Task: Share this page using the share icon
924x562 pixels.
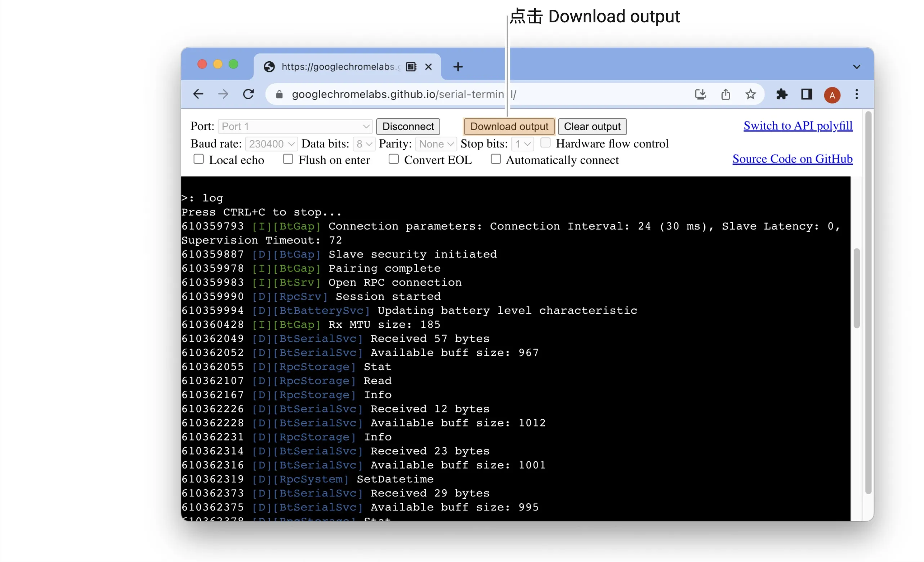Action: point(726,94)
